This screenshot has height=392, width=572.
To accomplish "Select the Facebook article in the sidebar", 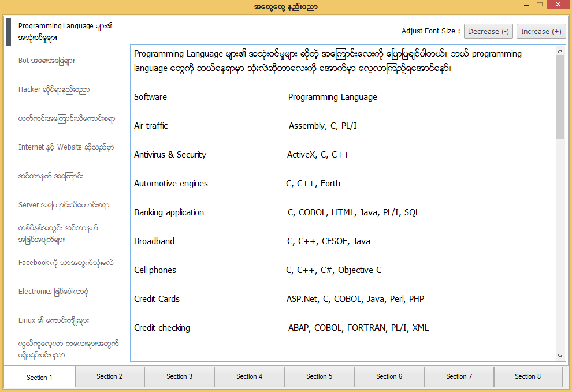I will point(66,263).
